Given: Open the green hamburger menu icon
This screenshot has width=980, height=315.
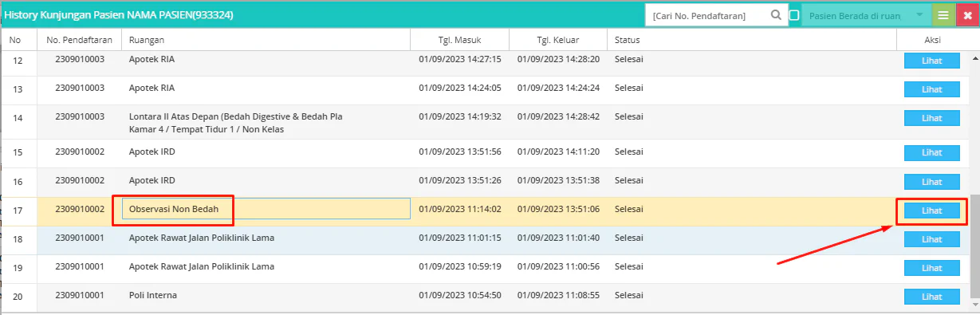Looking at the screenshot, I should point(943,15).
